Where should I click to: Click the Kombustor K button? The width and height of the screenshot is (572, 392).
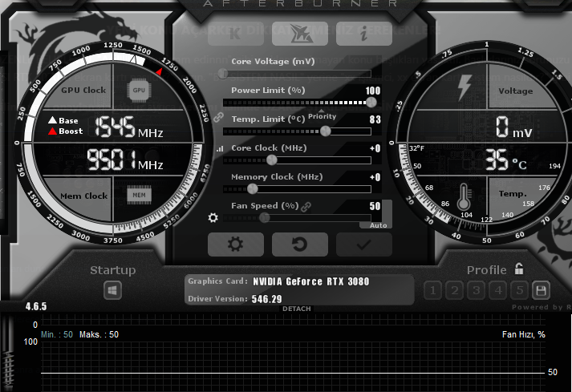click(236, 34)
